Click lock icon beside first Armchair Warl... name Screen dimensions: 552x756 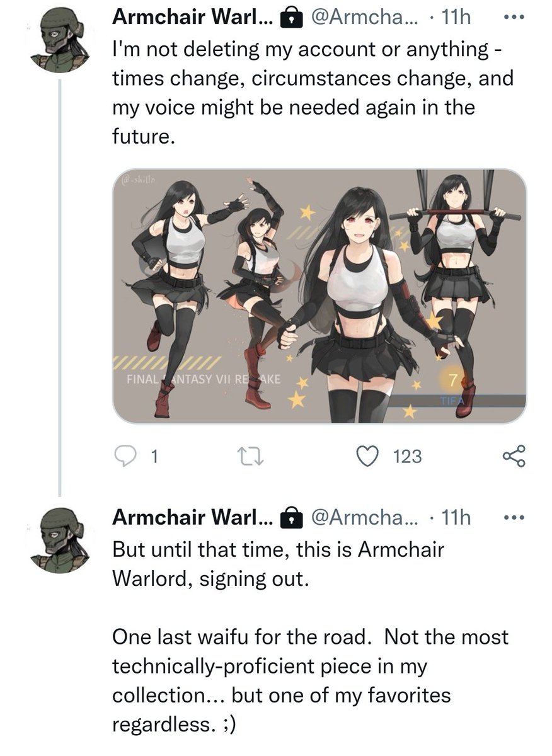coord(289,20)
